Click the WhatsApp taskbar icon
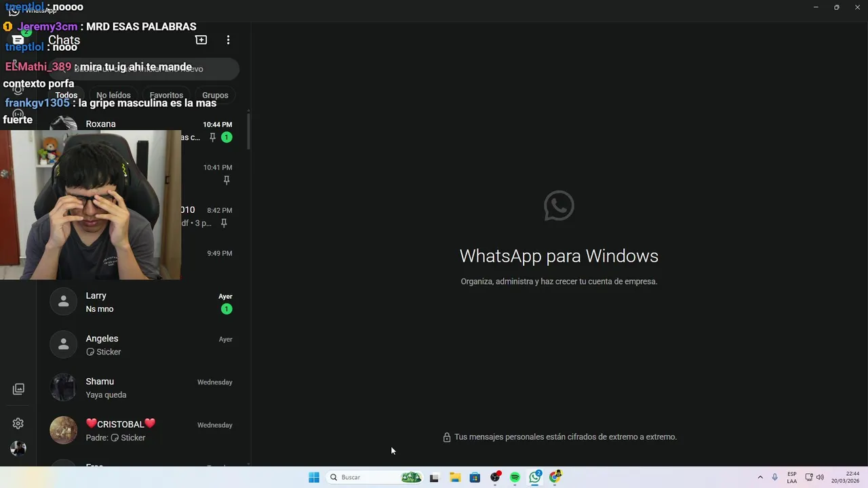Screen dimensions: 868x488 [535, 477]
